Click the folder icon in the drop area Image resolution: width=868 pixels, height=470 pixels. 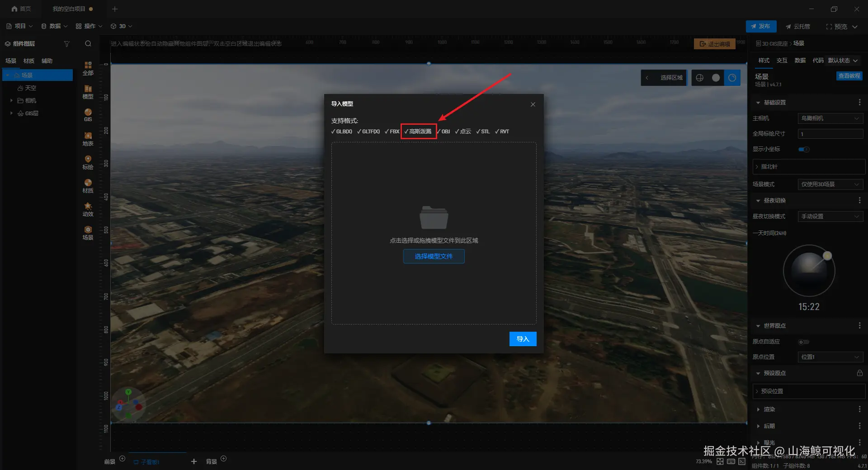tap(434, 217)
